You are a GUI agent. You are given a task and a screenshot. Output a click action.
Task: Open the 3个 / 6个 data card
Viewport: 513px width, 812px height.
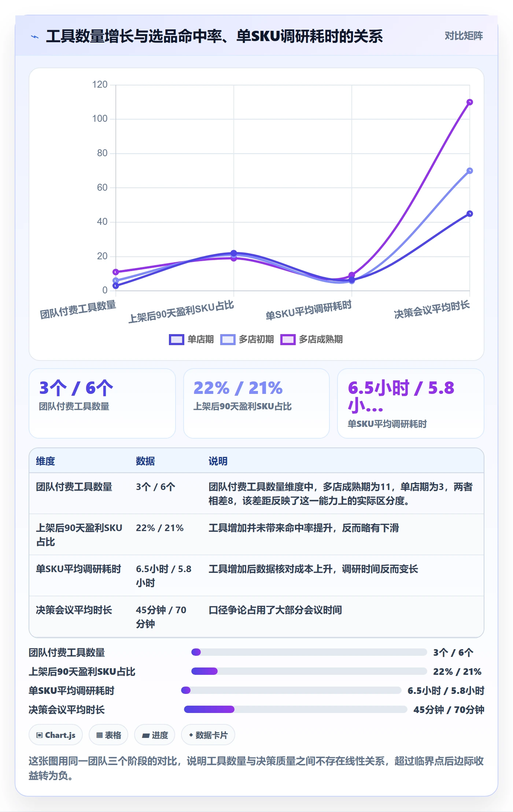click(102, 403)
